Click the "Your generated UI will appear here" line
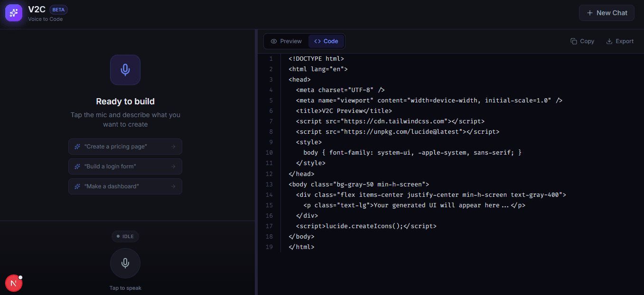The image size is (644, 295). 414,205
